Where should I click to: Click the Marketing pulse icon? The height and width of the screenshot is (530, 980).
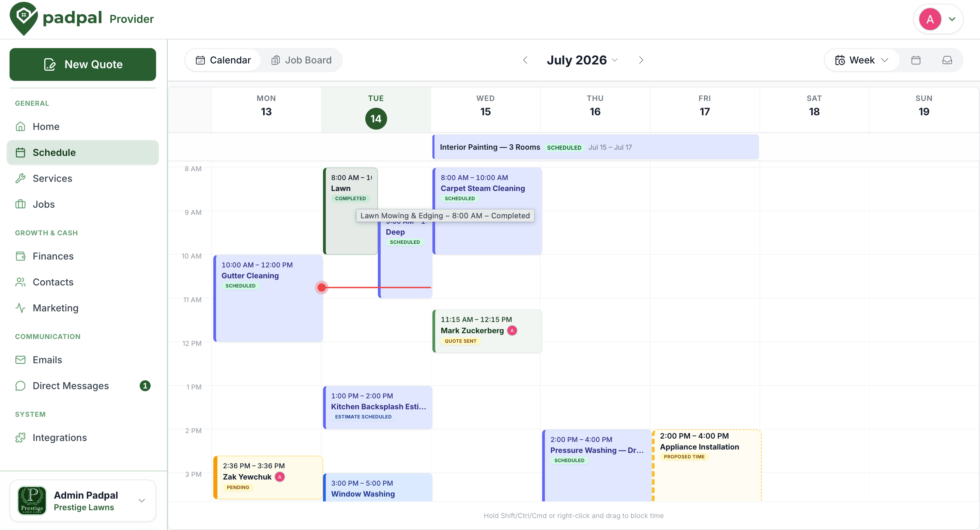pyautogui.click(x=20, y=308)
